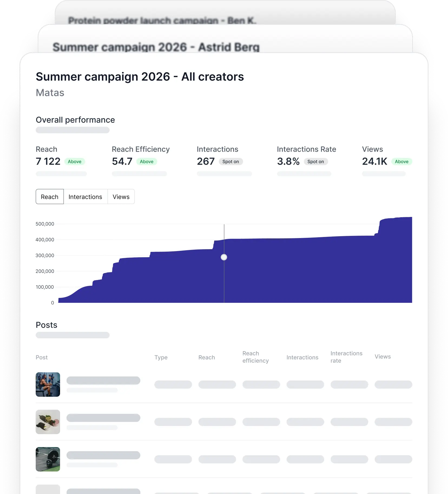
Task: Sort posts by Reach efficiency column header
Action: point(256,357)
